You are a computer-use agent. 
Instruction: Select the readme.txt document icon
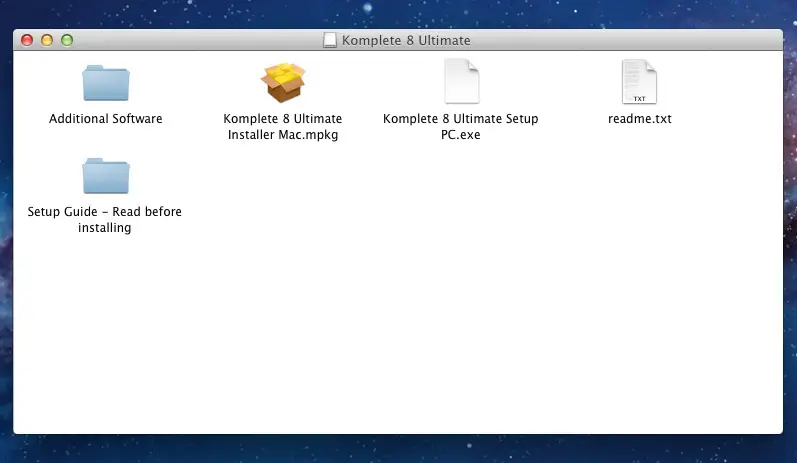(x=639, y=82)
